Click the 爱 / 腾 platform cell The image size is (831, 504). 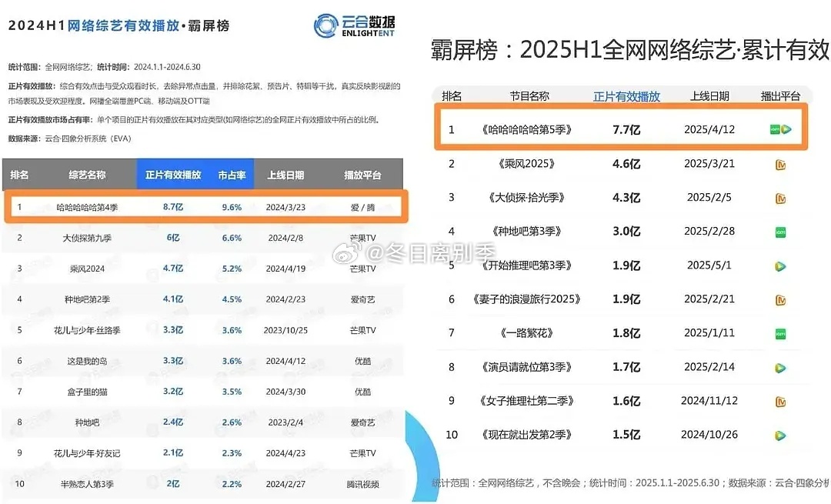coord(362,207)
